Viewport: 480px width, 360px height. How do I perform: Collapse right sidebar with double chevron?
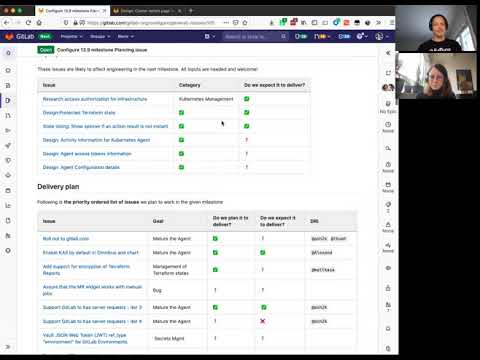tap(388, 53)
